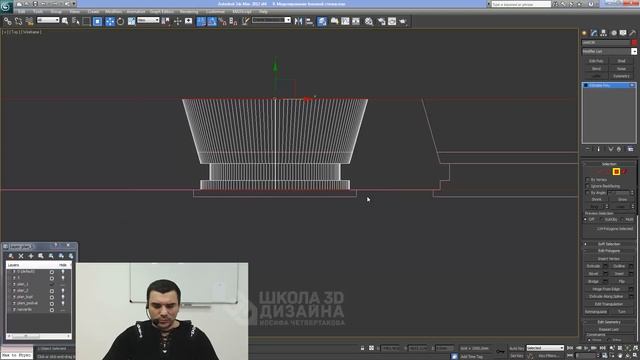Click the Bind to Space Warp icon
Viewport: 640px width, 360px height.
coord(29,21)
